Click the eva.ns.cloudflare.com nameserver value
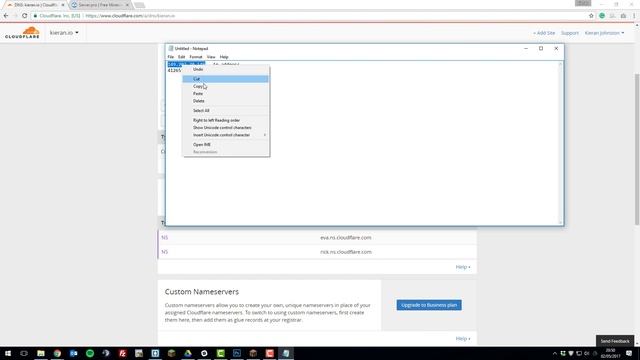The width and height of the screenshot is (640, 360). pyautogui.click(x=346, y=238)
